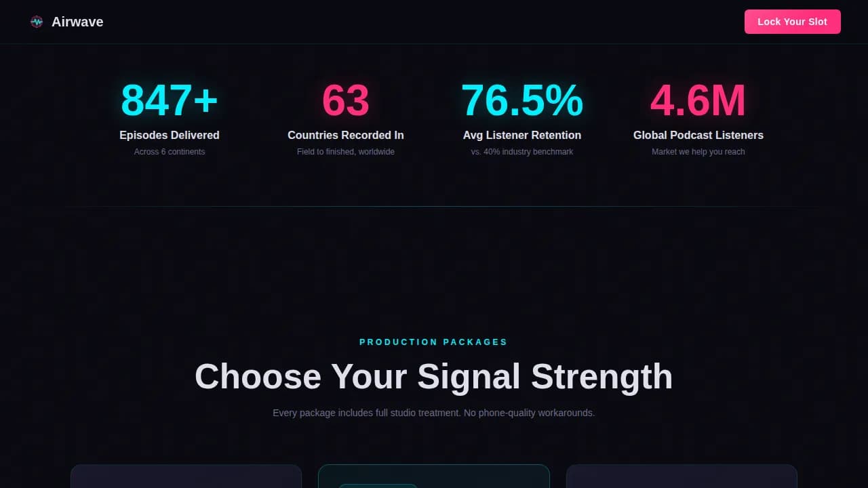Click the 76.5% retention figure
868x488 pixels.
point(522,100)
